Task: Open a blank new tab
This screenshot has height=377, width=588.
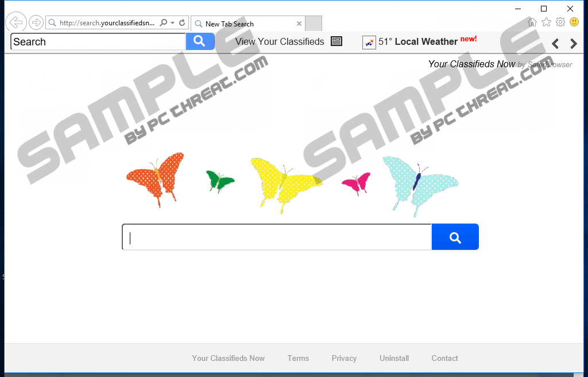Action: coord(314,24)
